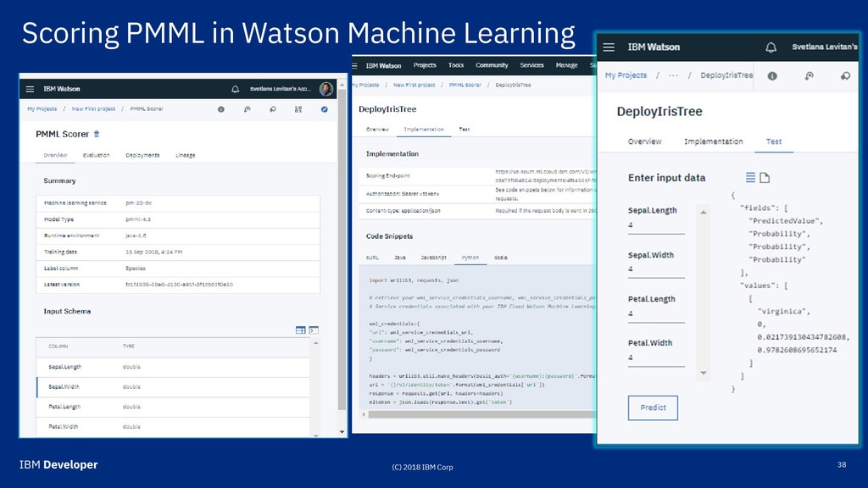The image size is (868, 488).
Task: Click vertical scrollbar of PMML Scorer window
Action: 342,252
